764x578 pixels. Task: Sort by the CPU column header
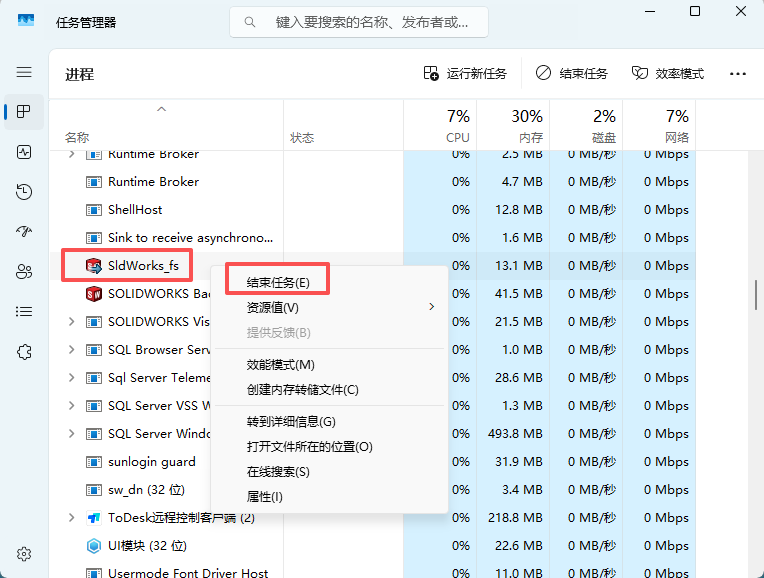pyautogui.click(x=440, y=125)
